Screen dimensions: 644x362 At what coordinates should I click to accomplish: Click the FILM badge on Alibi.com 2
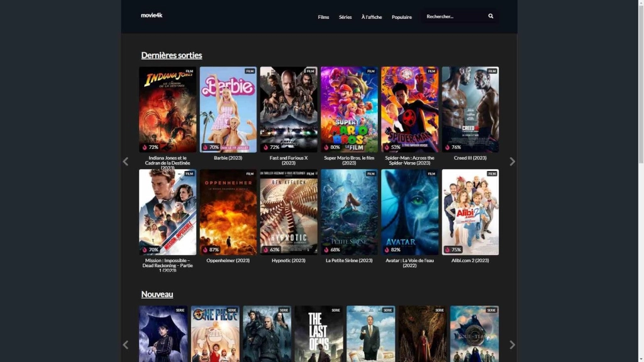pos(492,173)
